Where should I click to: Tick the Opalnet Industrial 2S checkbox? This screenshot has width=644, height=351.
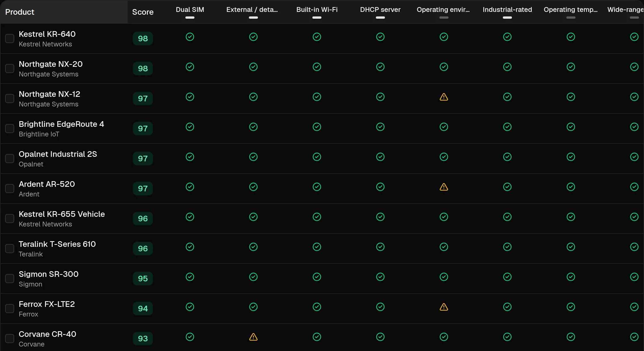click(10, 159)
